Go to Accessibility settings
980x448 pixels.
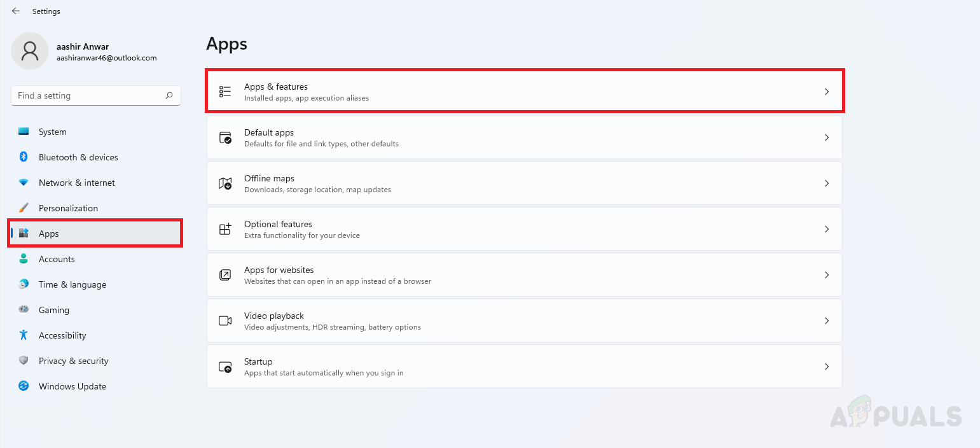click(x=62, y=335)
